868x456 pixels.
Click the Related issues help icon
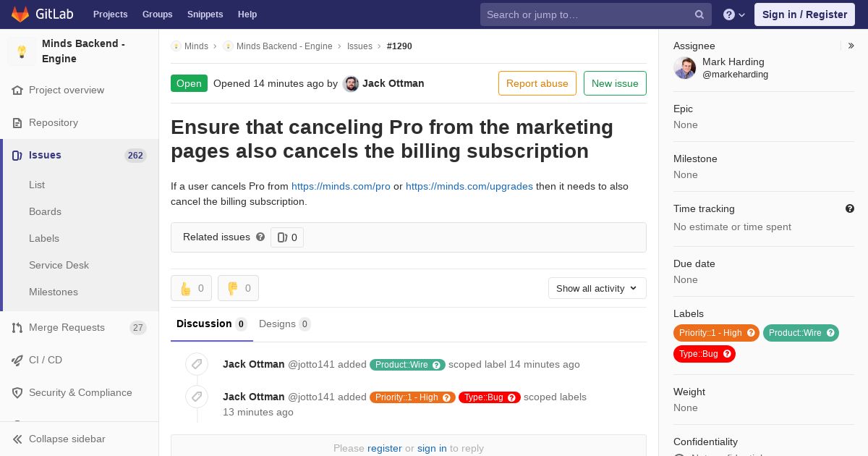tap(260, 237)
